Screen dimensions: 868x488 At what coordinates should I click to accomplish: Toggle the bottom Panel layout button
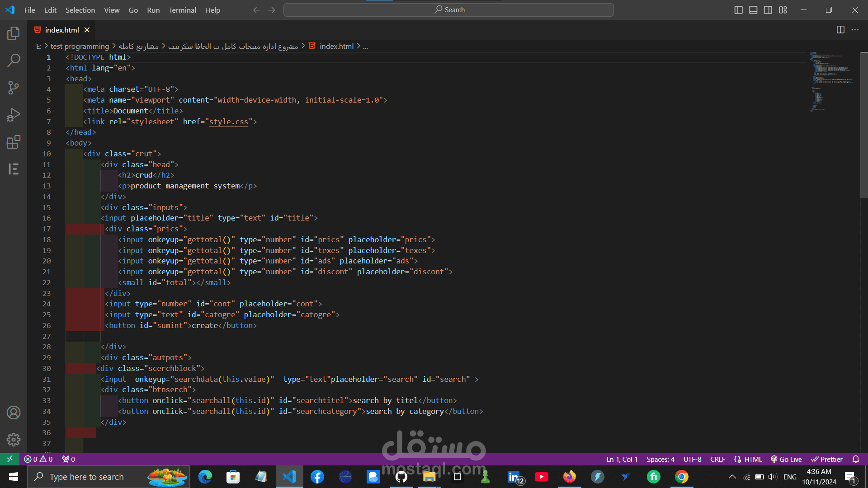pos(753,10)
